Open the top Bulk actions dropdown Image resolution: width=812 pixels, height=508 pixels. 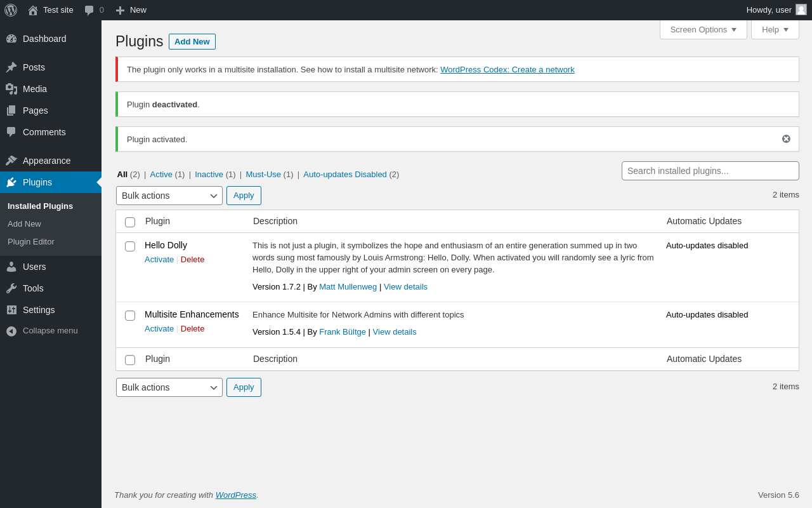(x=169, y=196)
